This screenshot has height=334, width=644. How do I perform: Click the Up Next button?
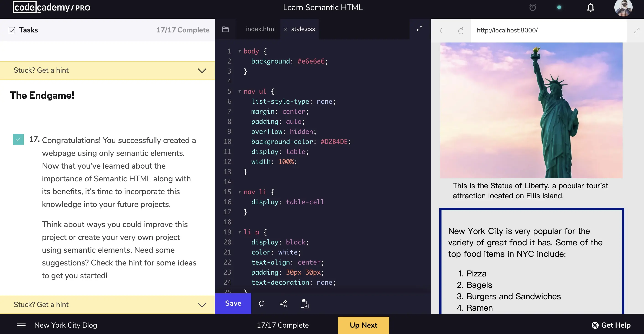(363, 325)
